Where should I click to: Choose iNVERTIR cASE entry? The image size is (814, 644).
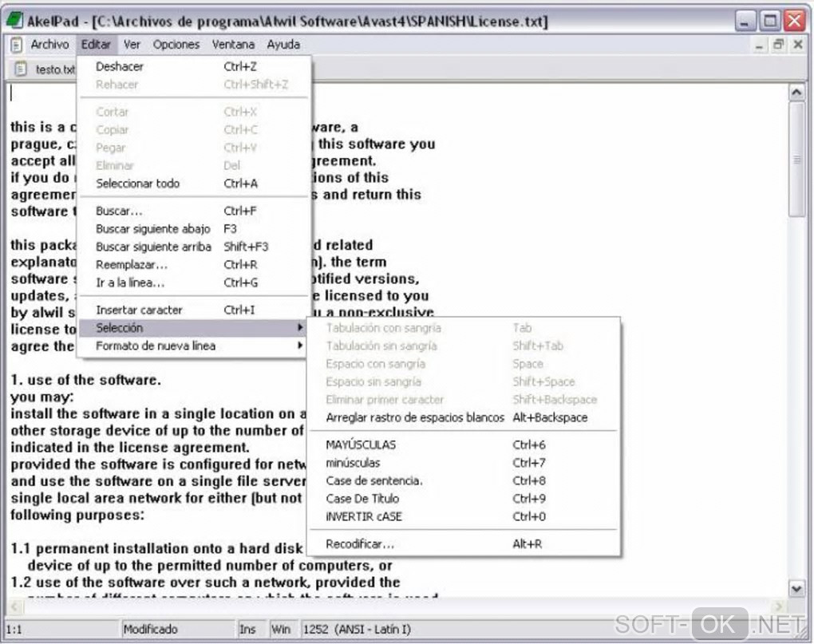[464, 517]
